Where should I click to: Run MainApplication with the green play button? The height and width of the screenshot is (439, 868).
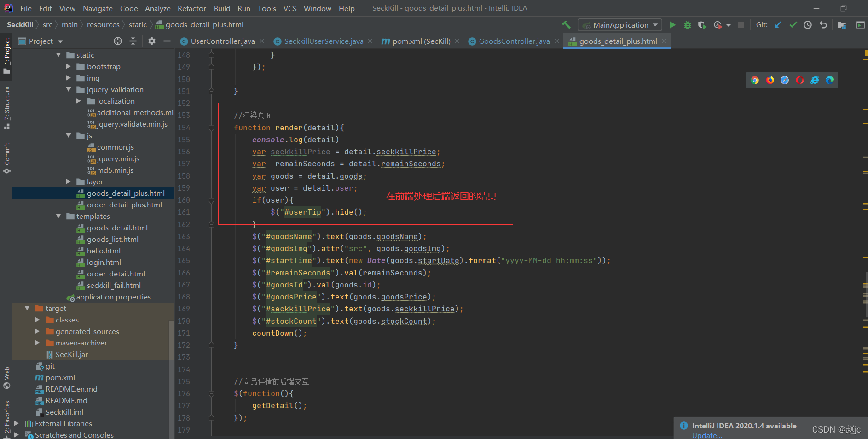pyautogui.click(x=672, y=25)
